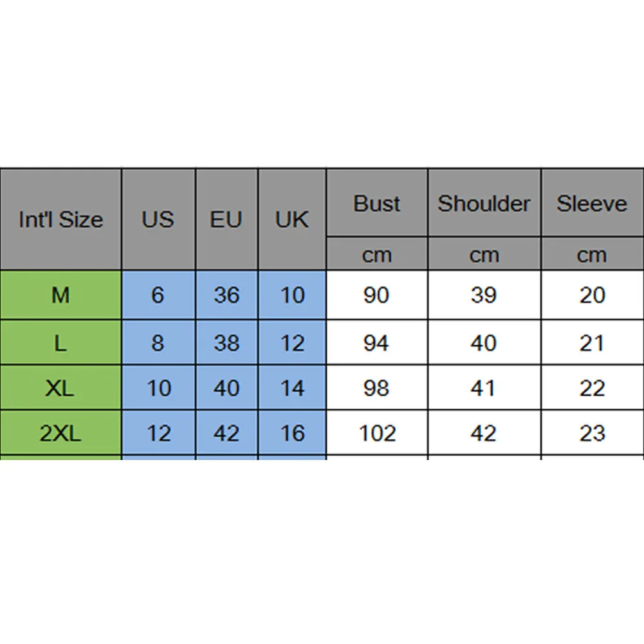Select the green M size cell
This screenshot has height=644, width=644.
(x=60, y=295)
